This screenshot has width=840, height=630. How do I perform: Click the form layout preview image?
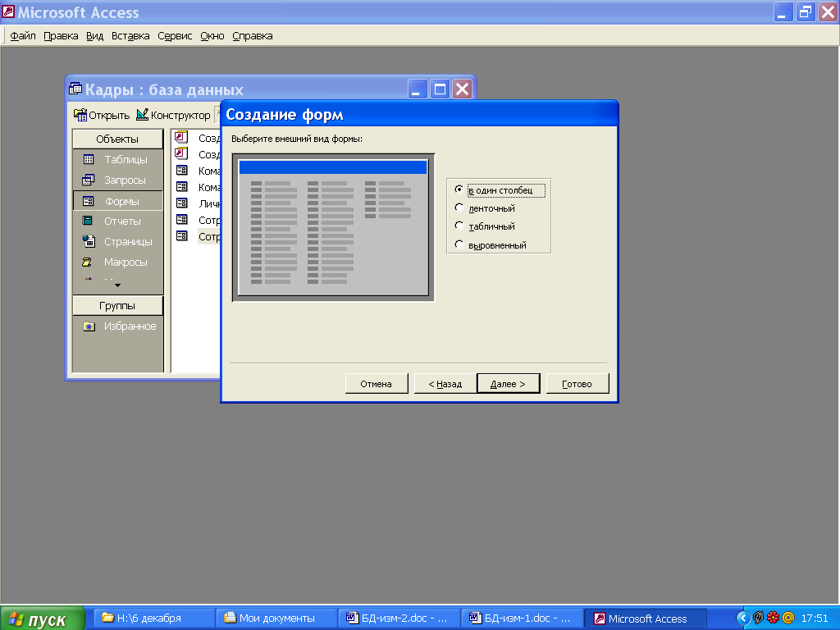point(333,228)
